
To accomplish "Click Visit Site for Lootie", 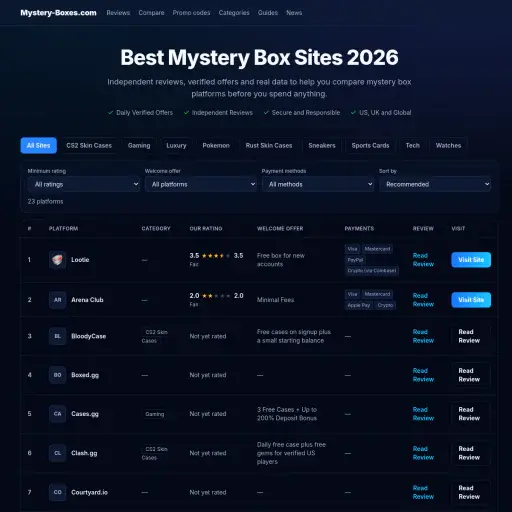I will 471,260.
